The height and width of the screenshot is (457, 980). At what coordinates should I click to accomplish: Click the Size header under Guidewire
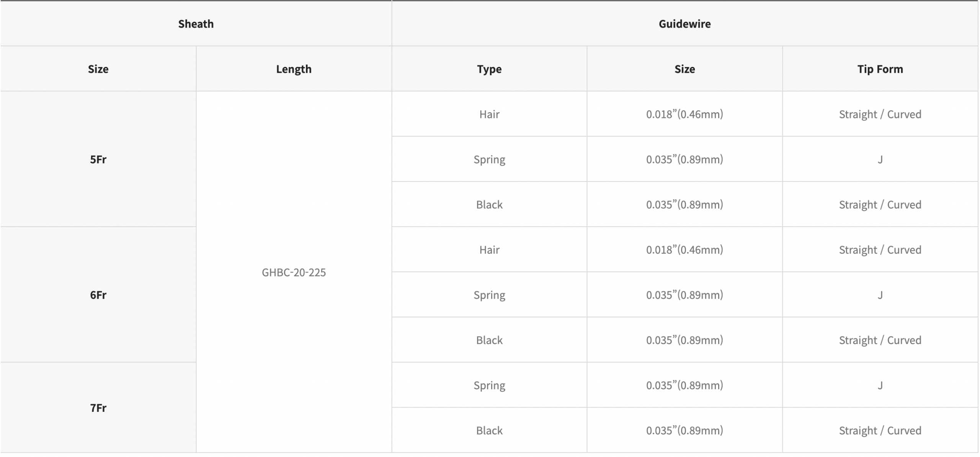click(x=684, y=69)
